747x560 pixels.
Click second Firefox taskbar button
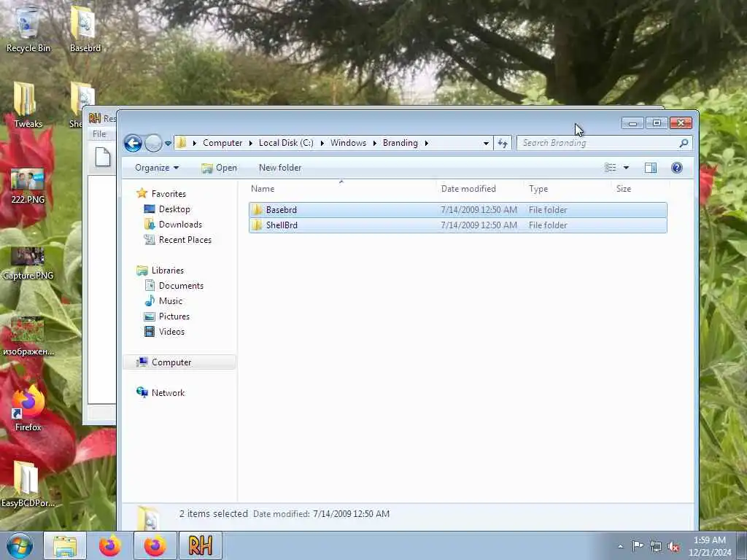155,545
